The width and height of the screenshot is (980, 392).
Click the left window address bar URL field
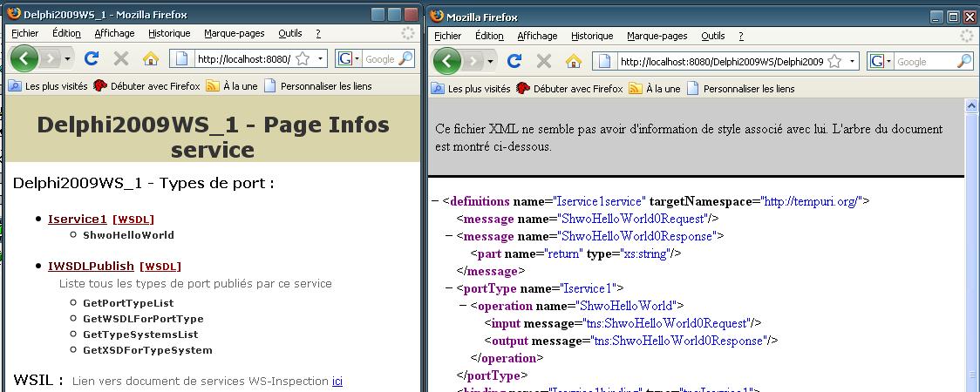click(244, 59)
